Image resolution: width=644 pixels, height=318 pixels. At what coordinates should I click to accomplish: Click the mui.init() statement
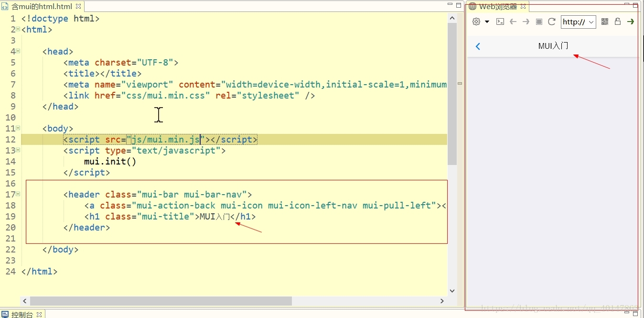click(110, 162)
